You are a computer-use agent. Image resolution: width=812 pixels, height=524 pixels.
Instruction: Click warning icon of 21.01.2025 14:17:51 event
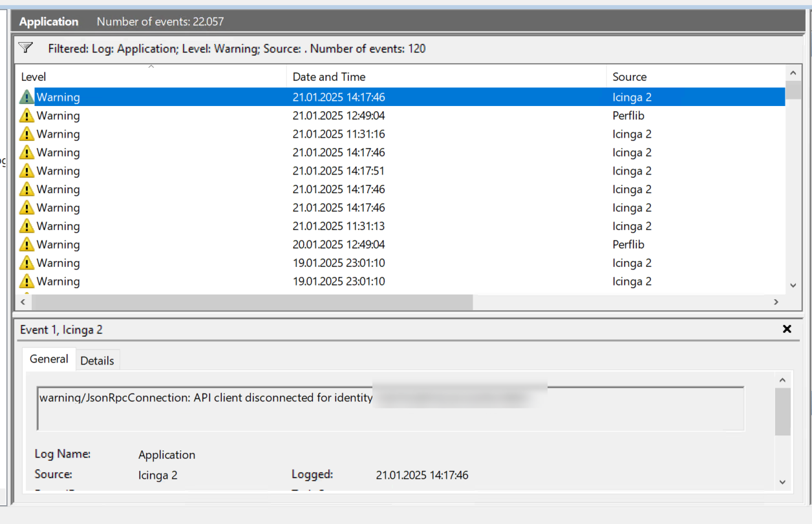tap(27, 171)
